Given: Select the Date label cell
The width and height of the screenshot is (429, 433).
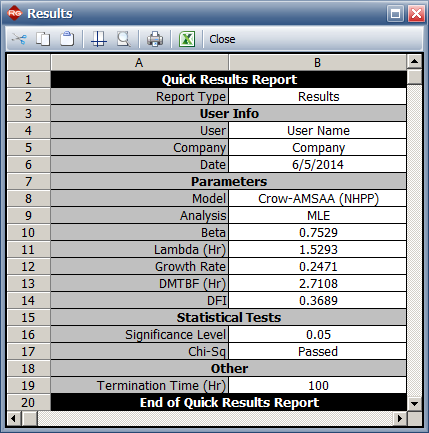Looking at the screenshot, I should point(139,164).
